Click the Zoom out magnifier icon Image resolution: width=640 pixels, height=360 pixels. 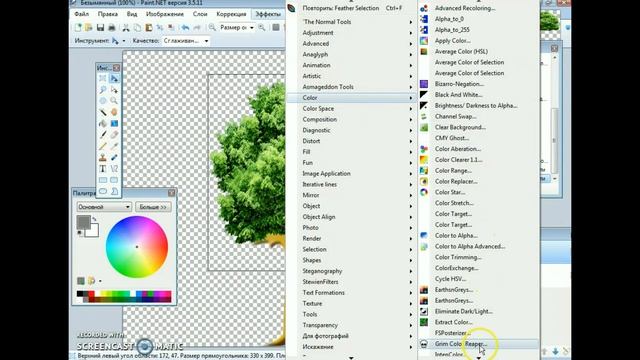pos(212,28)
